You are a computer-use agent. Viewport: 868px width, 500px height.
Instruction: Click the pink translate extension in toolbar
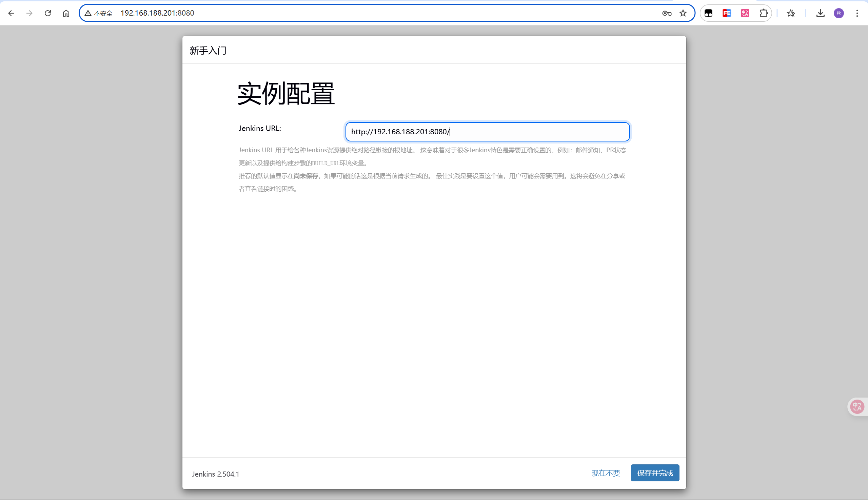pyautogui.click(x=745, y=13)
